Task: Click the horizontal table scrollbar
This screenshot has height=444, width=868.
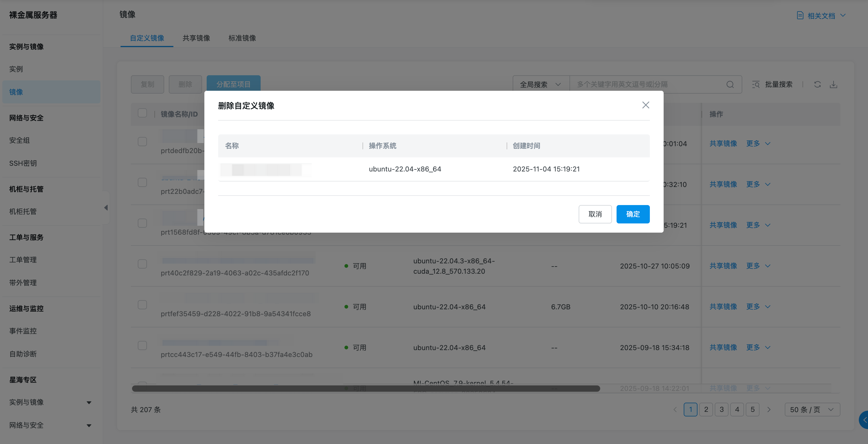Action: 366,389
